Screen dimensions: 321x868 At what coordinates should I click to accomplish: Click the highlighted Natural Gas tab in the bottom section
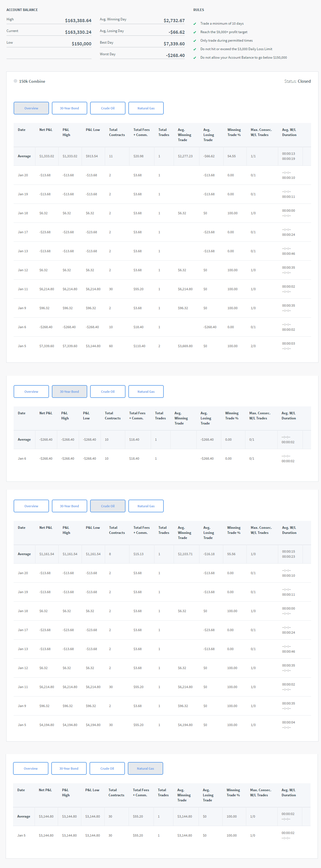(x=145, y=768)
